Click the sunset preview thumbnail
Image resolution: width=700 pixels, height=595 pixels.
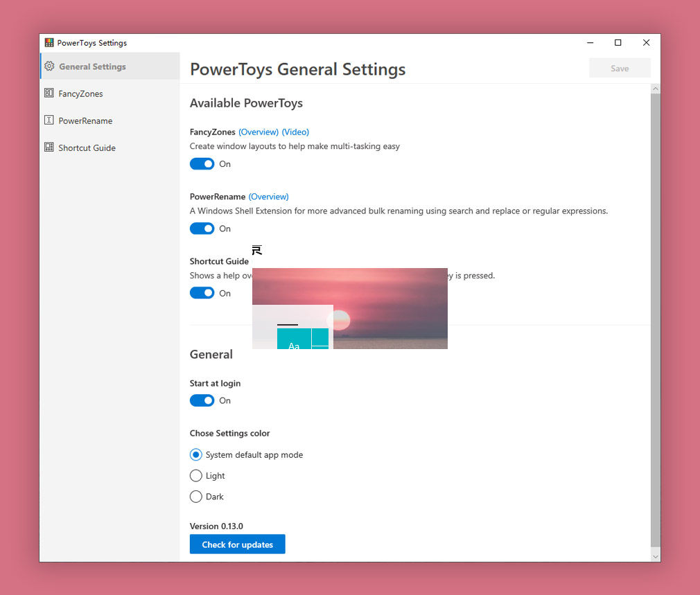(x=349, y=308)
